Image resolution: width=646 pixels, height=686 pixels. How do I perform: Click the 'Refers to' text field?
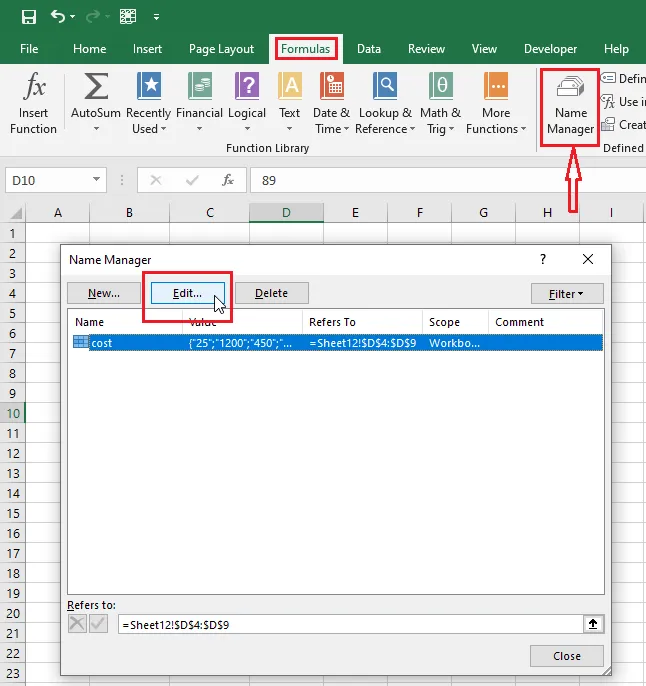click(351, 624)
